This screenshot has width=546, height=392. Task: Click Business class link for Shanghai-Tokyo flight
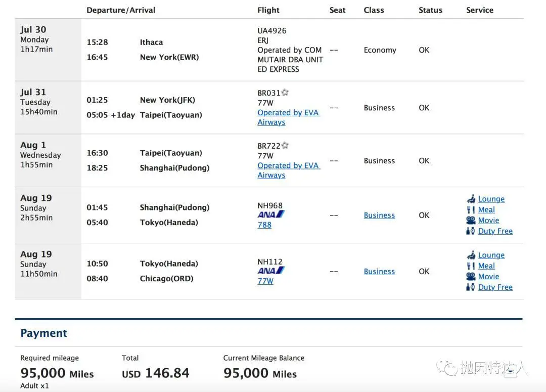coord(379,215)
